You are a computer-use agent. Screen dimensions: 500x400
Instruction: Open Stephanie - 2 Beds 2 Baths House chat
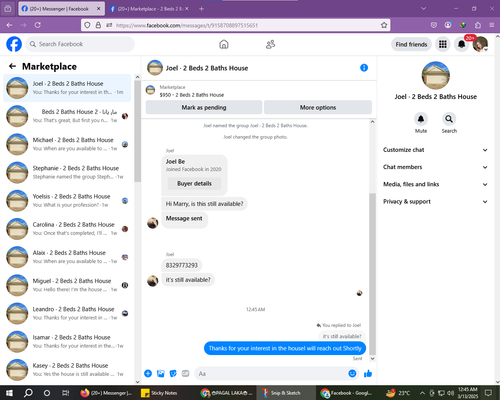[x=67, y=172]
